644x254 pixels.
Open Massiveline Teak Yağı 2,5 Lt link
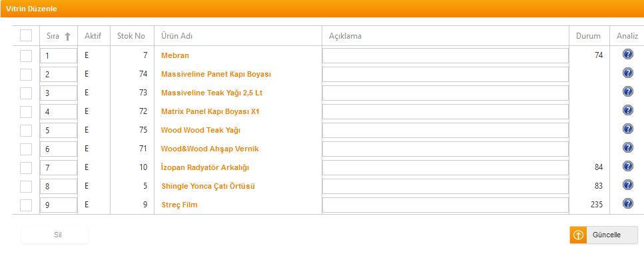click(212, 93)
